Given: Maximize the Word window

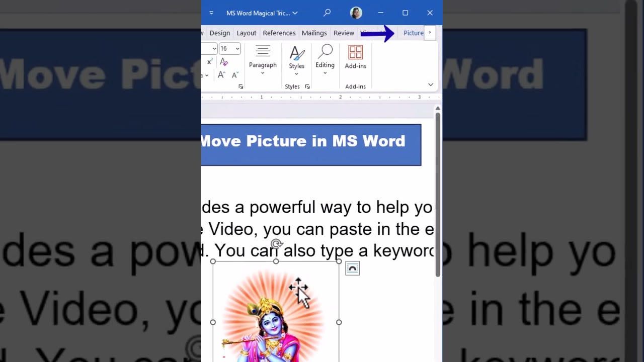Looking at the screenshot, I should (x=405, y=13).
